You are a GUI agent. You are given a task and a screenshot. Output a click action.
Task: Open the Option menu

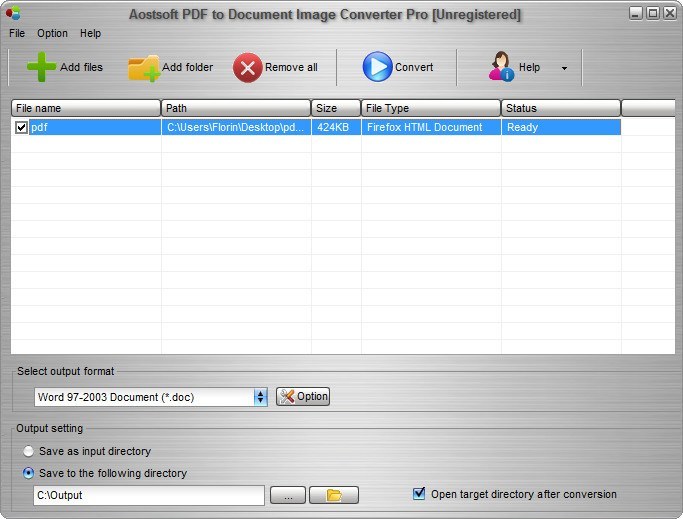(x=52, y=33)
